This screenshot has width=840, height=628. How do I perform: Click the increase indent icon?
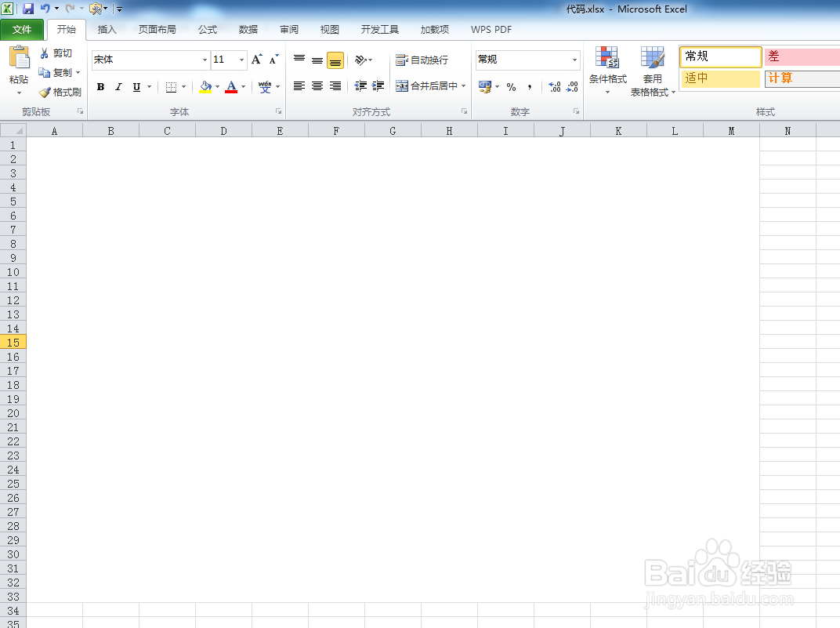click(378, 85)
